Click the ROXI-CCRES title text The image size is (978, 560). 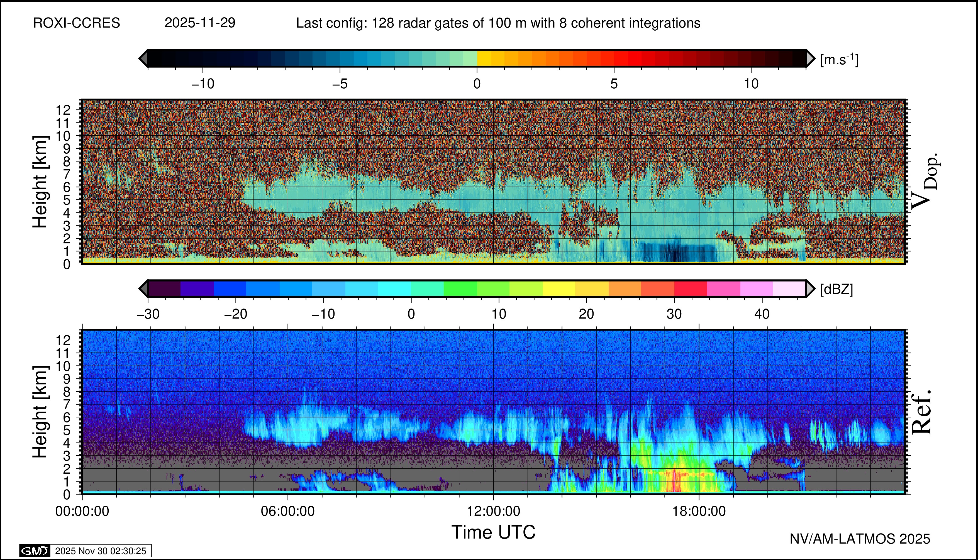tap(77, 23)
